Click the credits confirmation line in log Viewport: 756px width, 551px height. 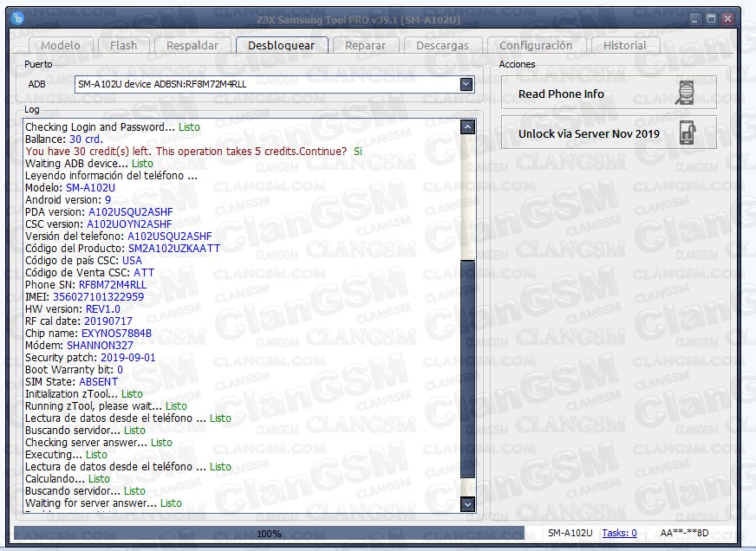click(x=194, y=152)
